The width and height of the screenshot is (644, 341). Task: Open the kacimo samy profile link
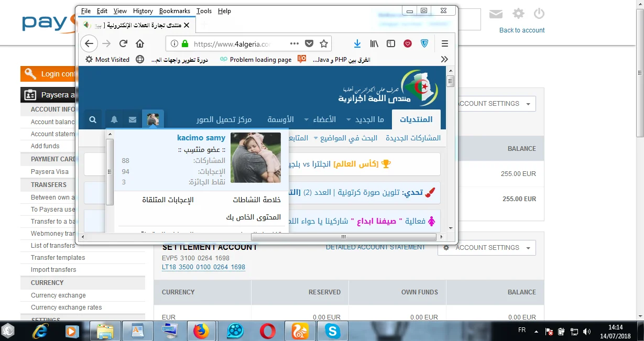[x=201, y=138]
